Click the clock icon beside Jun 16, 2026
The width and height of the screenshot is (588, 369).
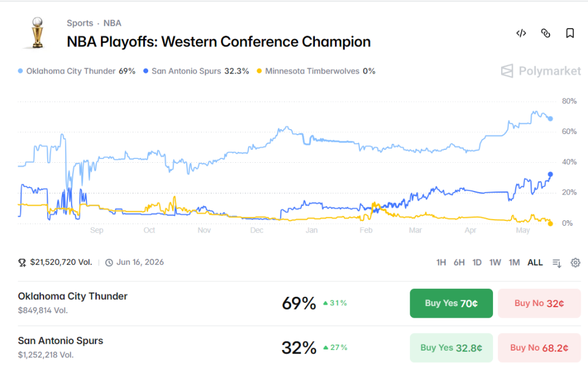(109, 263)
